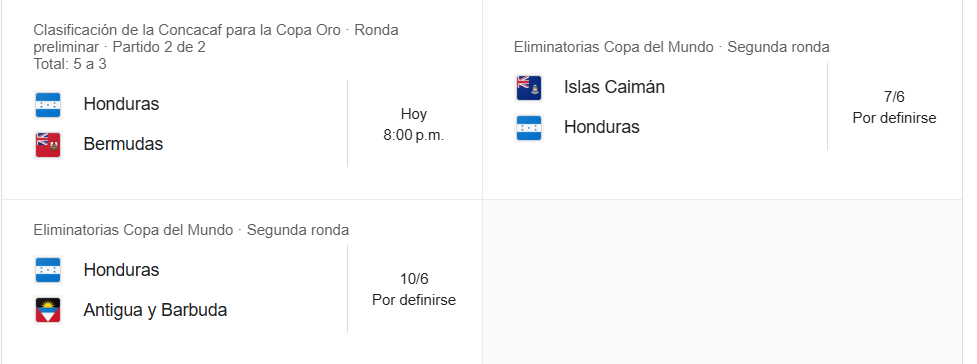Click the Eliminatorias header above Honduras vs Antigua
Screen dimensions: 977x364
point(191,231)
